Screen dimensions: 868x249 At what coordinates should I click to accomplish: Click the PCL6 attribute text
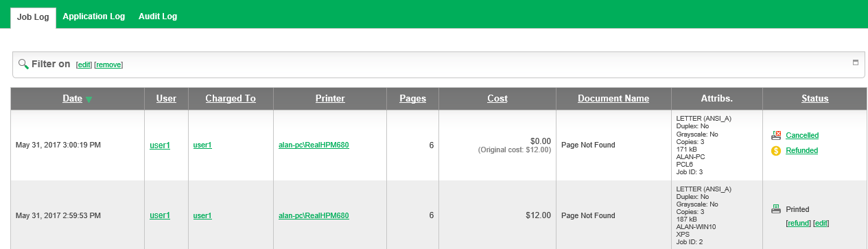684,165
